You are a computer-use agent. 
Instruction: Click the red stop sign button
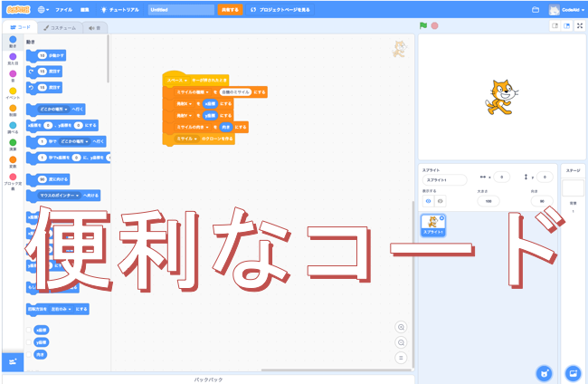pos(434,26)
